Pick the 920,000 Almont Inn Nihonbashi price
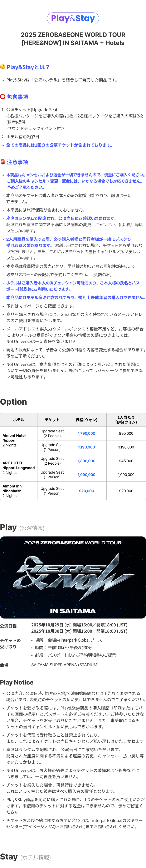Screen dimensions: 146x868 click(86, 491)
